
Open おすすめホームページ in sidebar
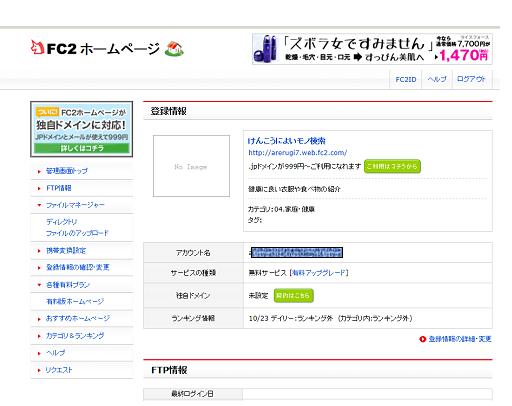tap(78, 318)
